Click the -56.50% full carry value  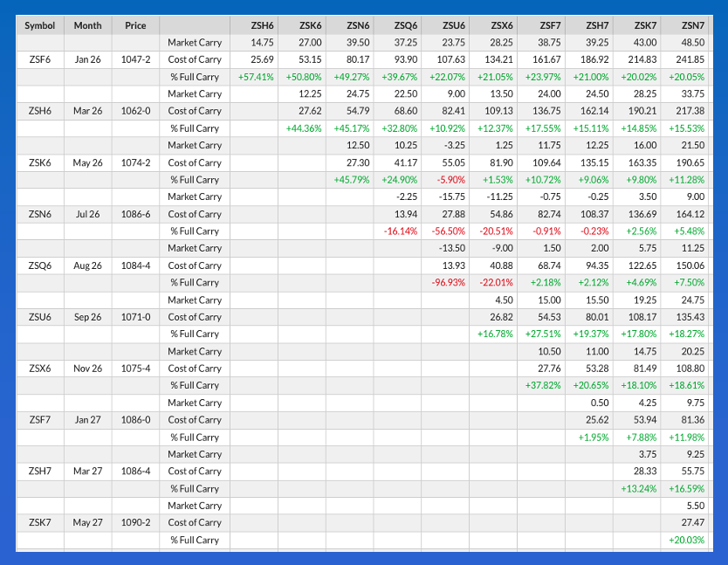tap(447, 231)
